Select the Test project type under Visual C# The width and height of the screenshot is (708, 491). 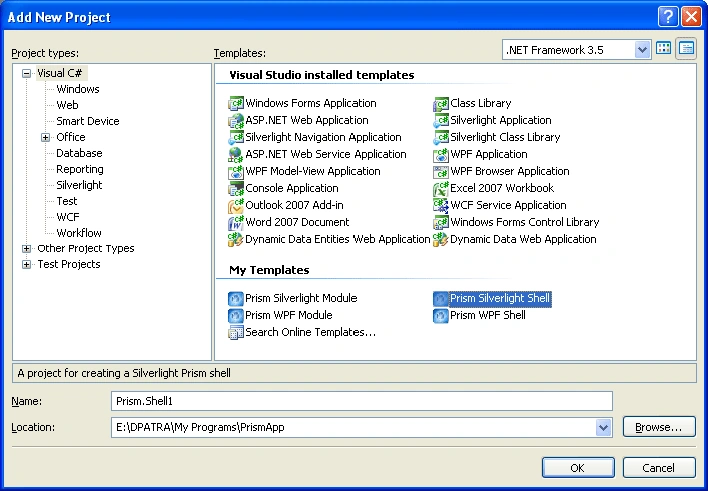pyautogui.click(x=66, y=201)
